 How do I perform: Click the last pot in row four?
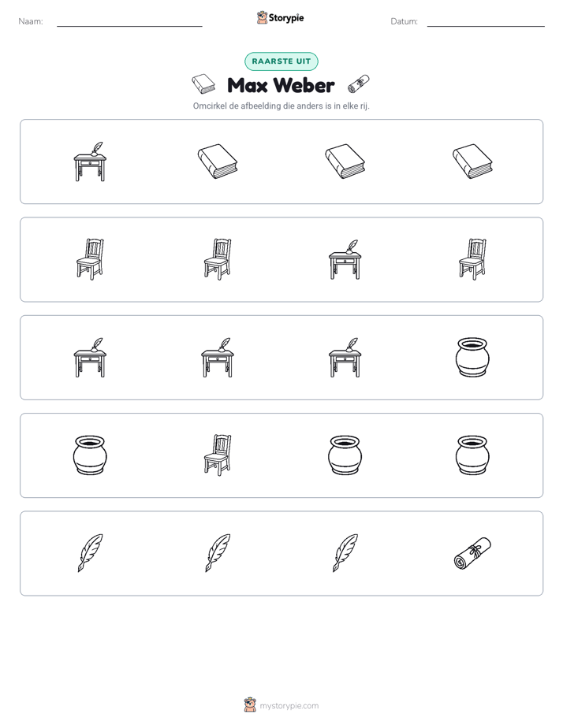(x=472, y=455)
